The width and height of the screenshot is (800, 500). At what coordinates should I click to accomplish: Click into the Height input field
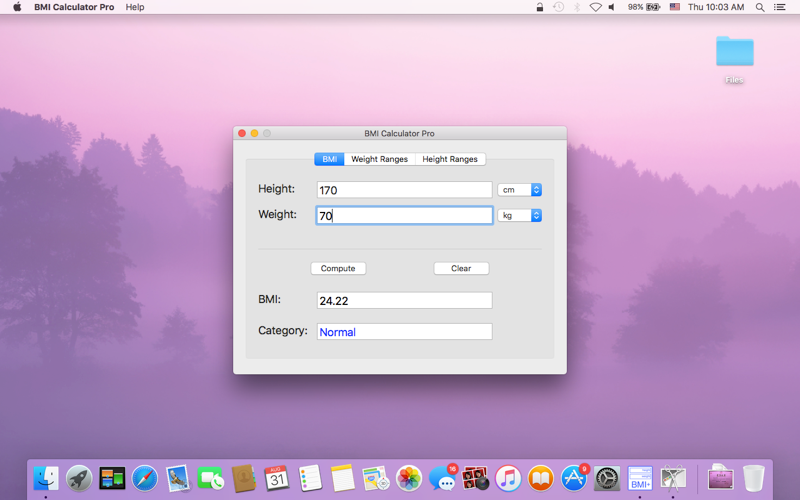pos(404,190)
